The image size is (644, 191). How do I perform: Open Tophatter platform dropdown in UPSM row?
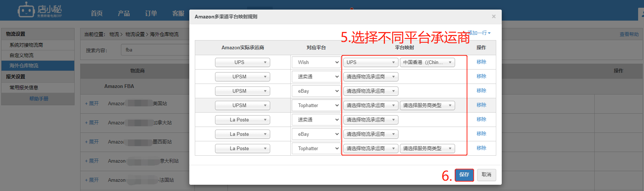tap(316, 105)
